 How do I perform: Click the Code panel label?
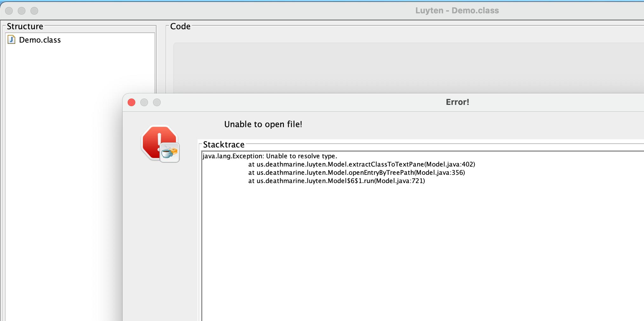180,26
